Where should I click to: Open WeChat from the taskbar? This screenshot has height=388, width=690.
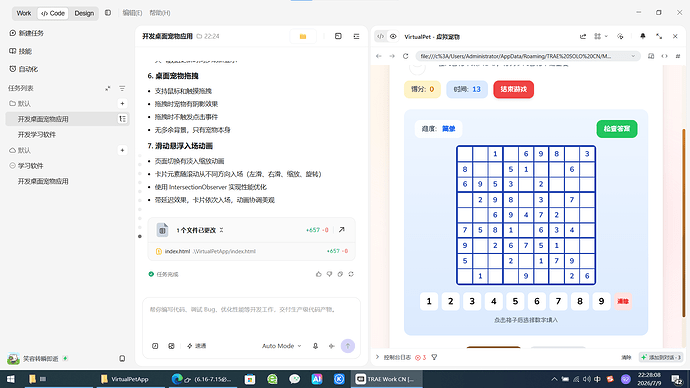click(294, 379)
